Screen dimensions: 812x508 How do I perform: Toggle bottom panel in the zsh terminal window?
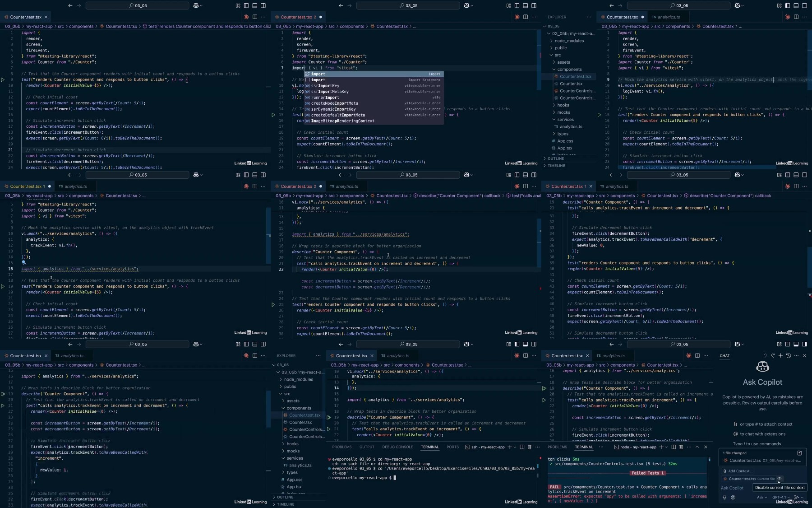526,344
